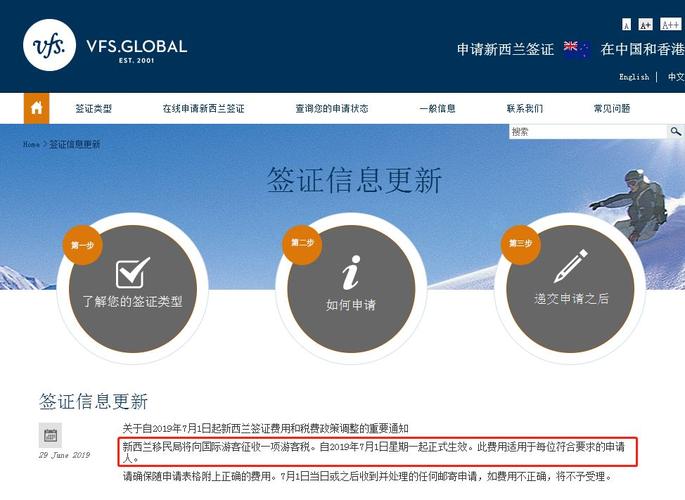Click the 第一步 orange badge
The image size is (685, 500).
tap(82, 245)
